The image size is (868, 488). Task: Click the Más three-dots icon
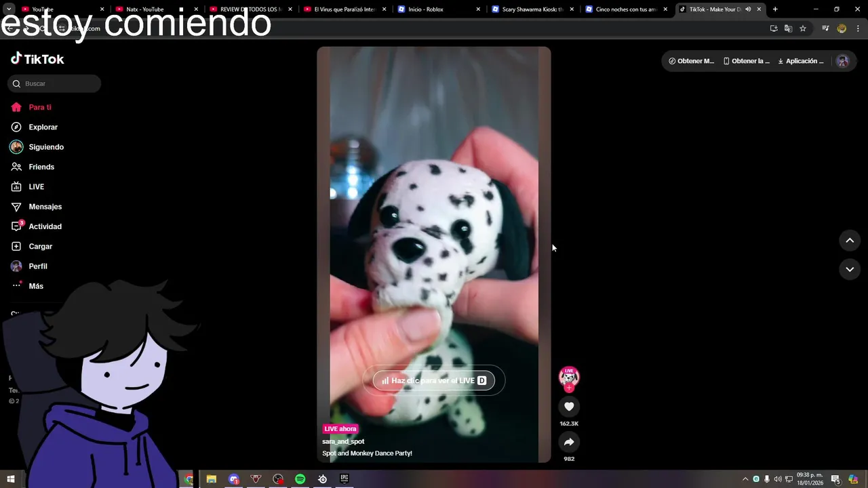point(16,286)
